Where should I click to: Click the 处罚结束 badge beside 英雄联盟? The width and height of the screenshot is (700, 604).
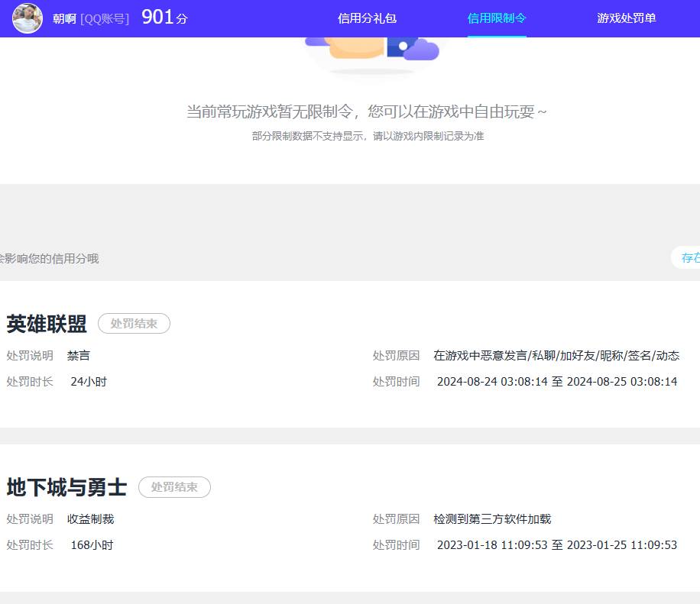134,323
